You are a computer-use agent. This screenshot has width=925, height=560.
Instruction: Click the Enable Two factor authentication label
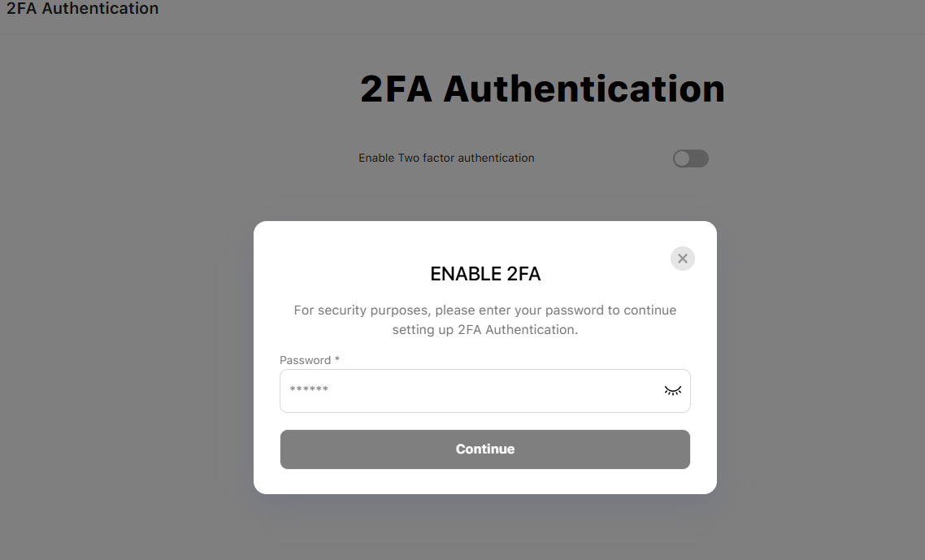(x=446, y=158)
